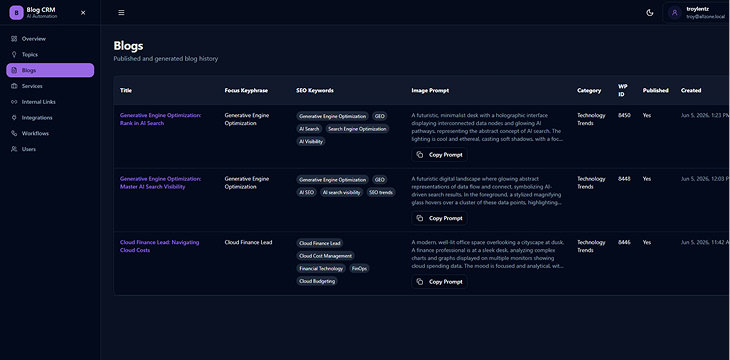Open the troylentz user profile avatar
The width and height of the screenshot is (730, 360).
pyautogui.click(x=675, y=13)
